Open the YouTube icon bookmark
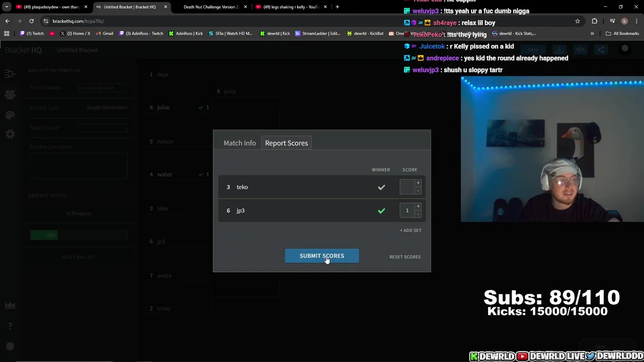The image size is (644, 362). (x=52, y=34)
